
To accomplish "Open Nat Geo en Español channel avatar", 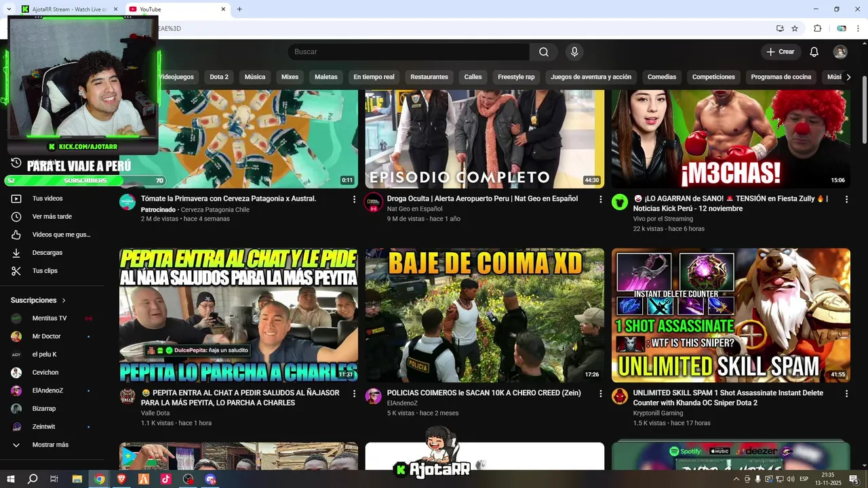I will click(x=374, y=202).
